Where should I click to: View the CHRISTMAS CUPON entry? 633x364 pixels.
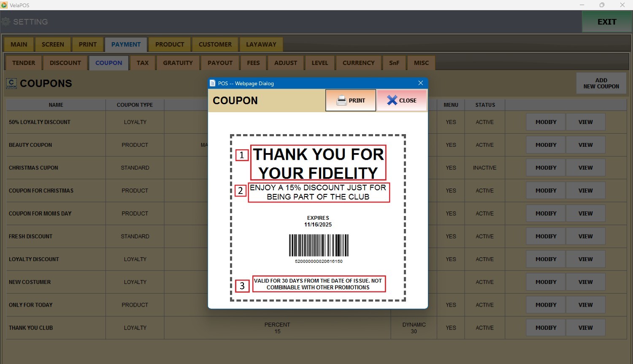tap(585, 168)
